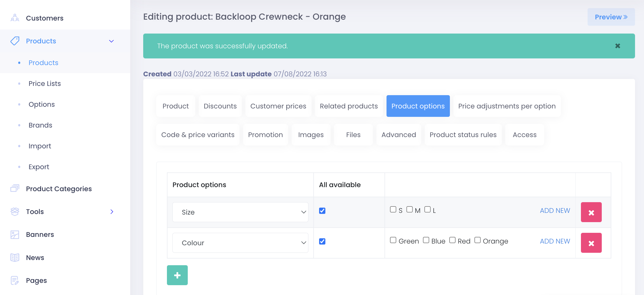
Task: Select the Banners image icon
Action: point(15,235)
